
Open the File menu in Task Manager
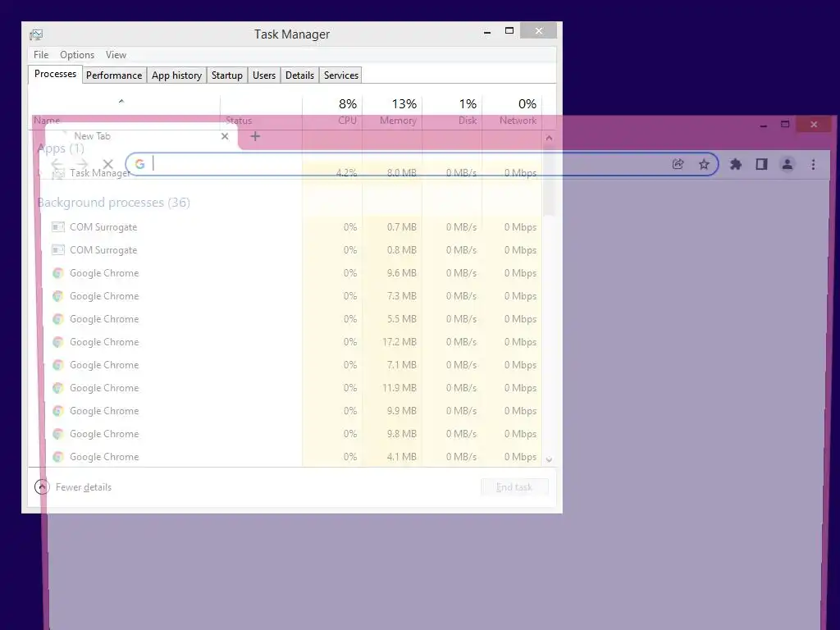tap(41, 55)
